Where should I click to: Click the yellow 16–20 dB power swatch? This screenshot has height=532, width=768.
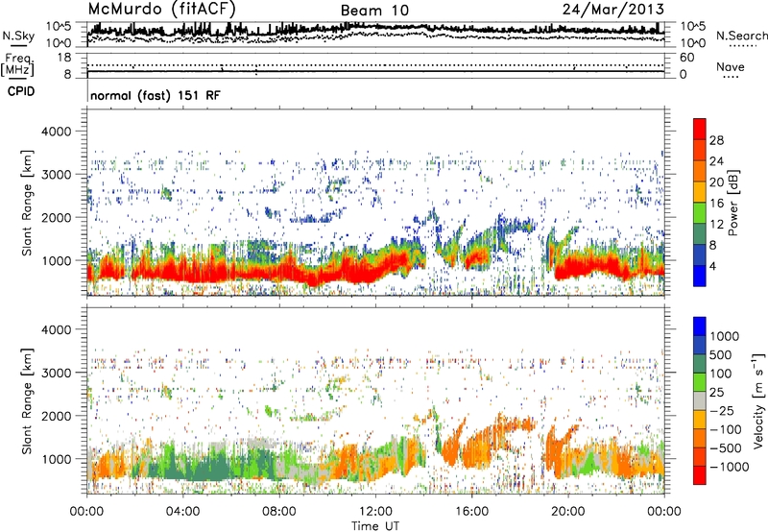click(x=700, y=192)
